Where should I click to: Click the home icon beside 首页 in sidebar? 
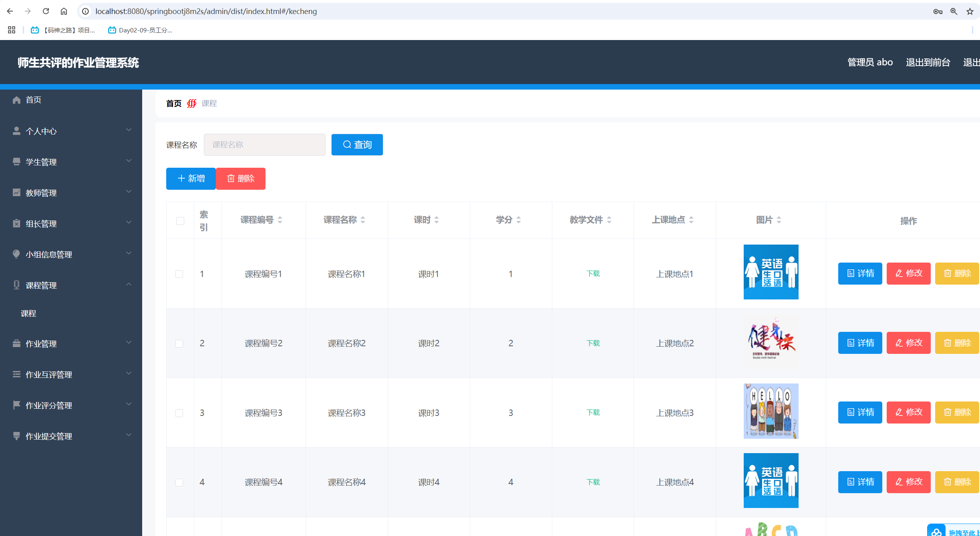[16, 100]
